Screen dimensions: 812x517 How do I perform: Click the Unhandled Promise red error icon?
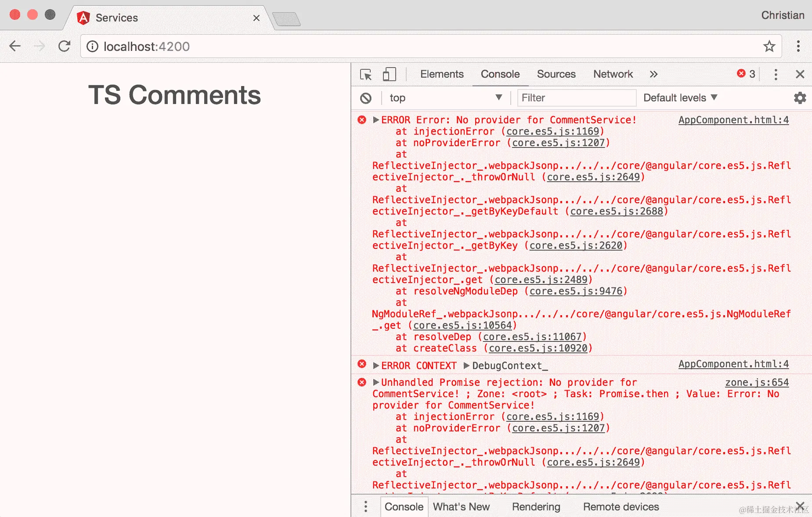click(x=362, y=382)
